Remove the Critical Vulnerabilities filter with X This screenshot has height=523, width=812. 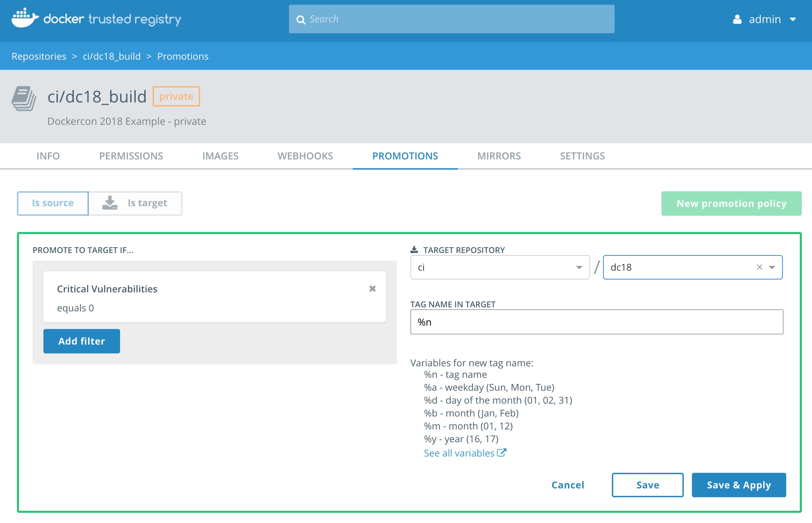(x=372, y=289)
